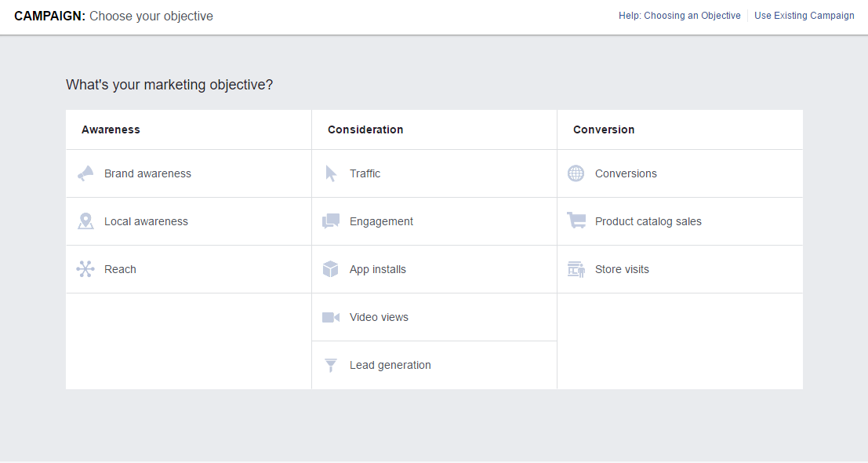Click the Product catalog sales cart icon
Screen dimensions: 868x463
576,221
